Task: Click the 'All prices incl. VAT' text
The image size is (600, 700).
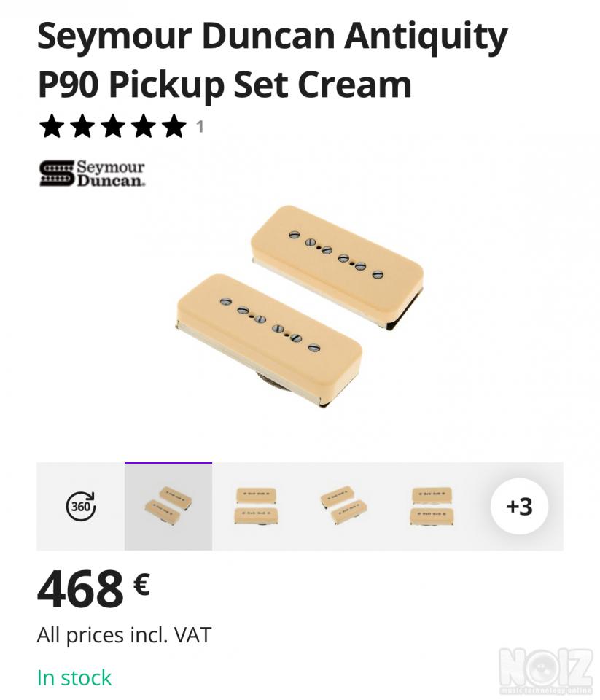Action: pyautogui.click(x=124, y=635)
